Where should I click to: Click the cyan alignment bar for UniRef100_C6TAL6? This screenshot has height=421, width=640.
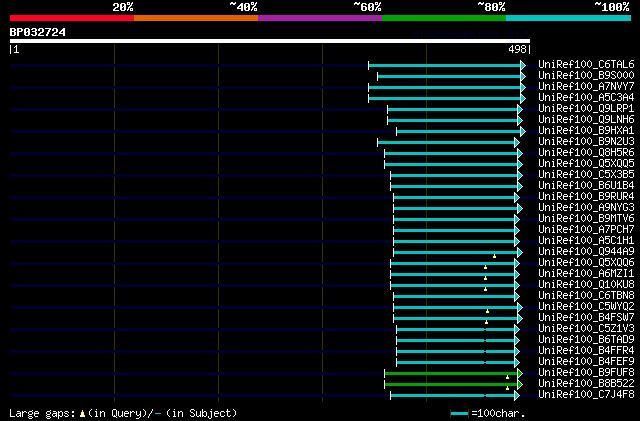(x=444, y=65)
